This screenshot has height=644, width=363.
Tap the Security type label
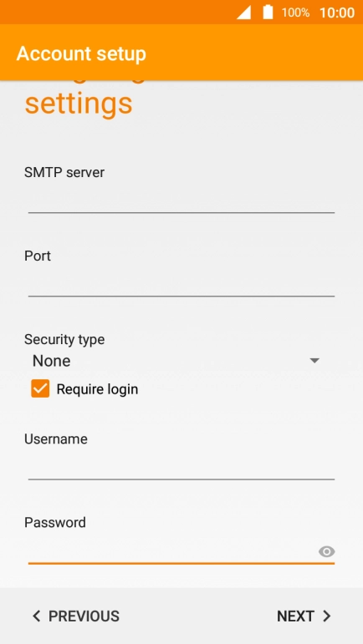point(64,339)
